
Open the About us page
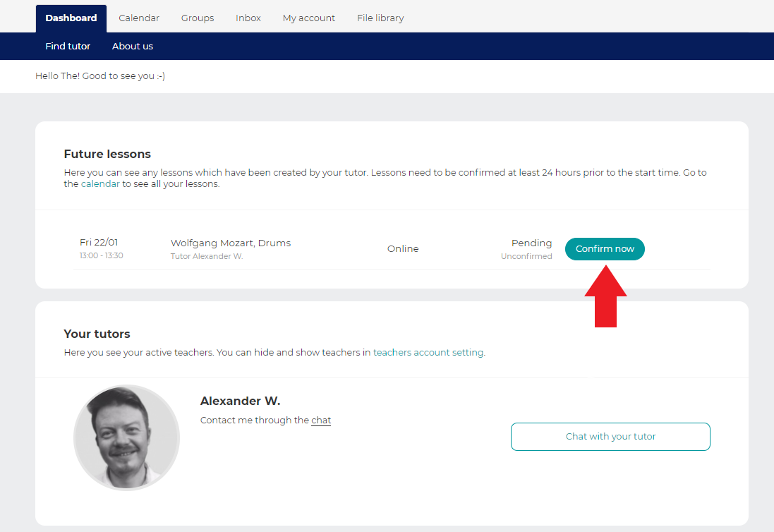pyautogui.click(x=132, y=47)
